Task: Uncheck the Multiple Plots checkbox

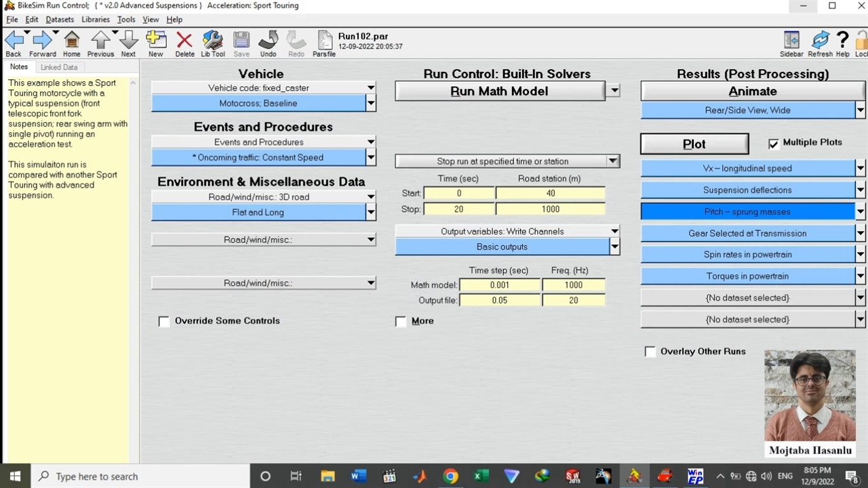Action: (x=774, y=143)
